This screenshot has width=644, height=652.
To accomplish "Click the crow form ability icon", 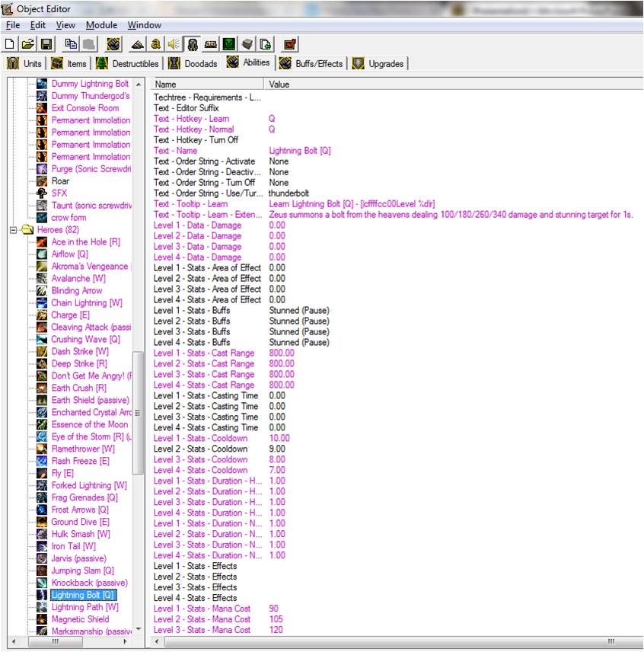I will point(42,218).
